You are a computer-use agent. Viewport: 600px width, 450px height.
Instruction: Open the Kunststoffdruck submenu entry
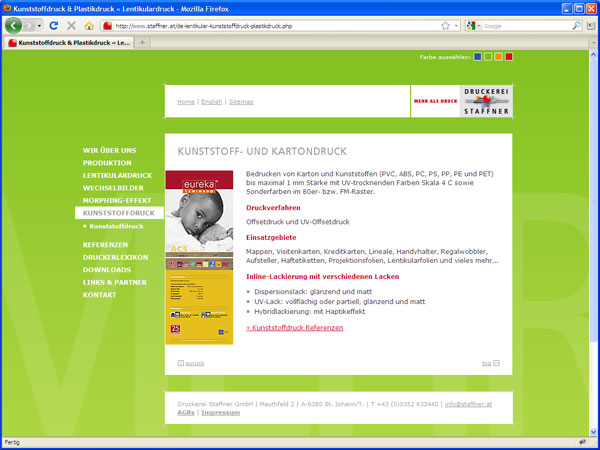coord(116,227)
